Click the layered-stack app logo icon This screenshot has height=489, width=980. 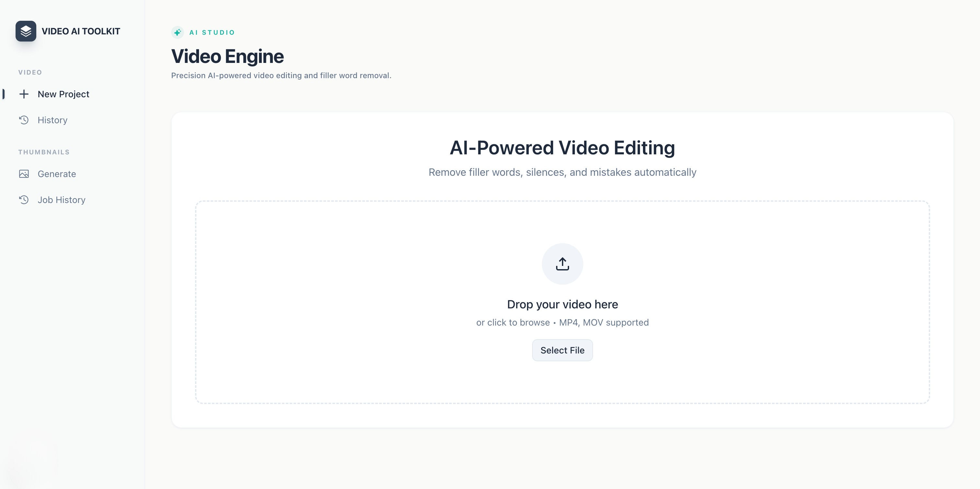26,31
